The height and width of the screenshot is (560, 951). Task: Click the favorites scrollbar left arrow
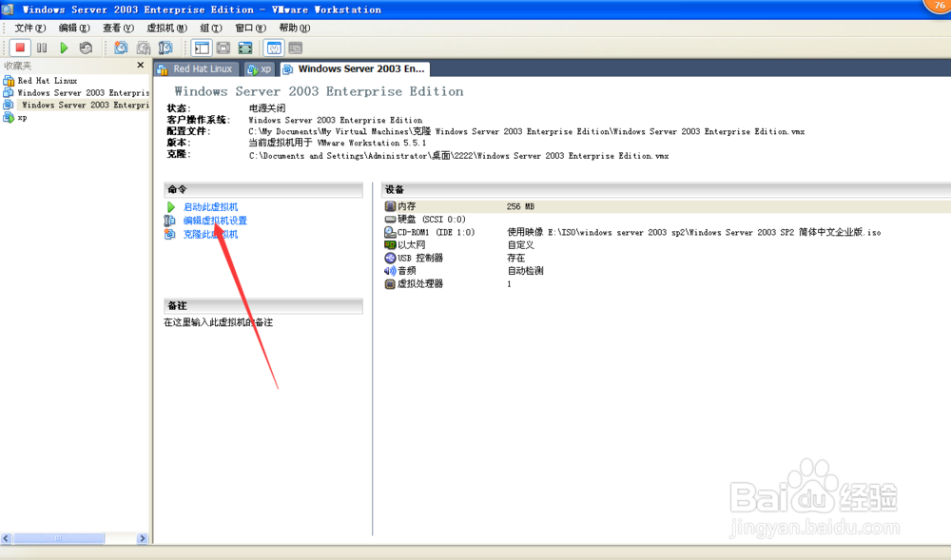[6, 538]
